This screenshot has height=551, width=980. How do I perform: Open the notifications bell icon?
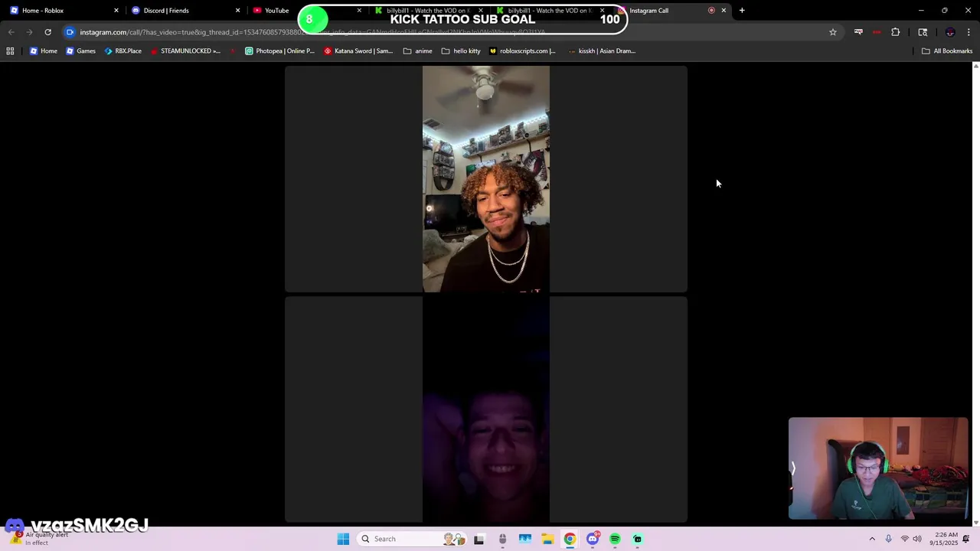pyautogui.click(x=966, y=539)
